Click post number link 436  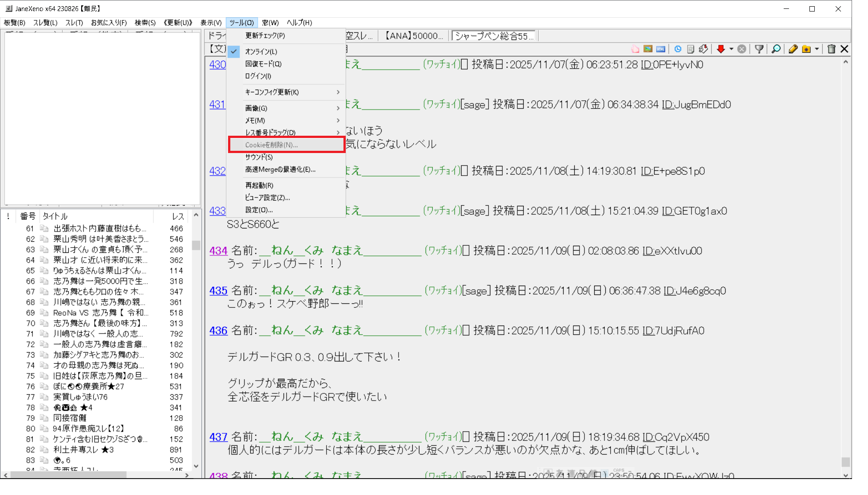click(218, 330)
